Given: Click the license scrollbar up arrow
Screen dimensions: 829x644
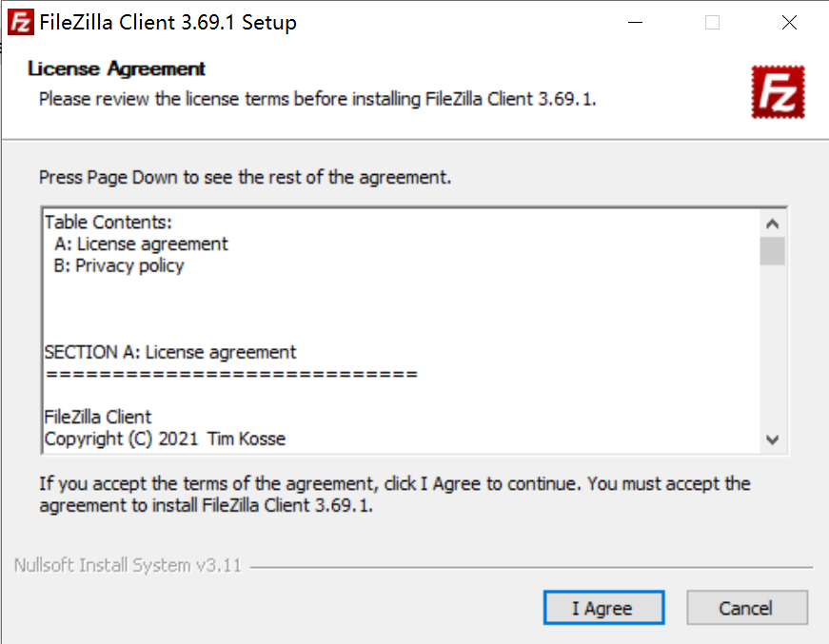Looking at the screenshot, I should pos(772,224).
